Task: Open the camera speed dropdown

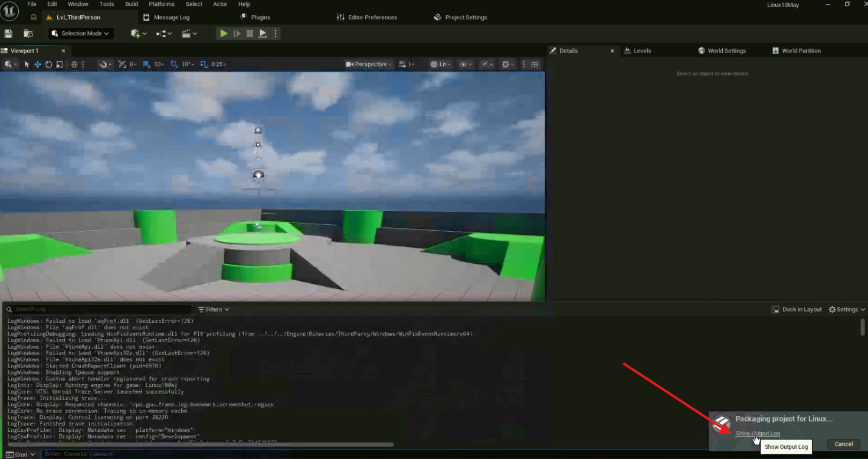Action: pos(407,64)
